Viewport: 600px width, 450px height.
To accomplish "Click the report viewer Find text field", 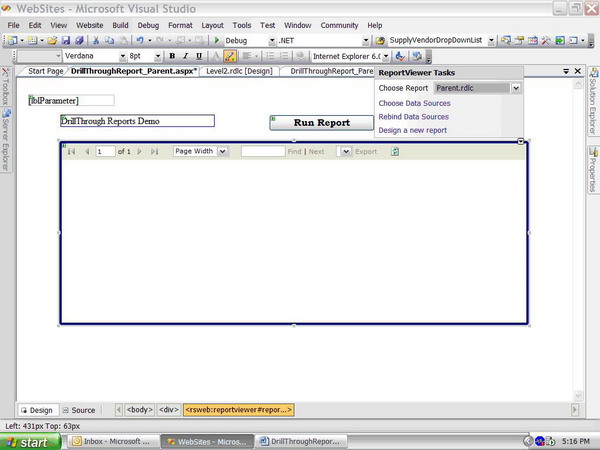I will click(263, 152).
